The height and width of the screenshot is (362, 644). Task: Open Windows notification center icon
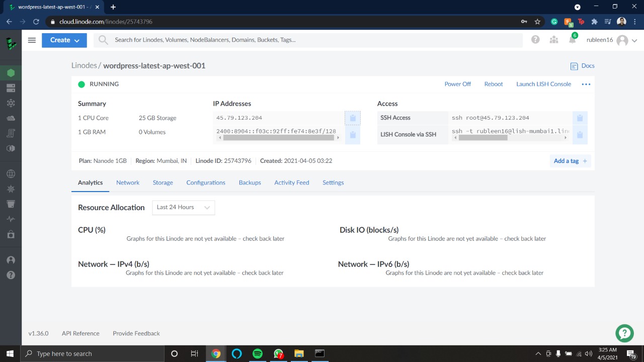(631, 353)
